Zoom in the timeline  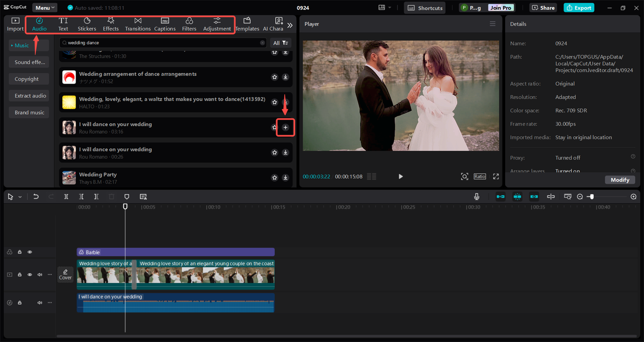[x=633, y=197]
